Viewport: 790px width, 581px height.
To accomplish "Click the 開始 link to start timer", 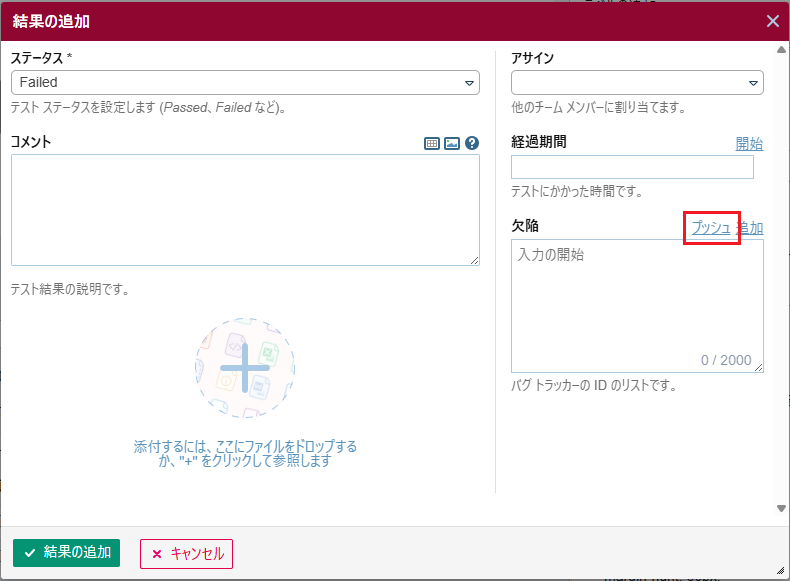I will [x=749, y=143].
